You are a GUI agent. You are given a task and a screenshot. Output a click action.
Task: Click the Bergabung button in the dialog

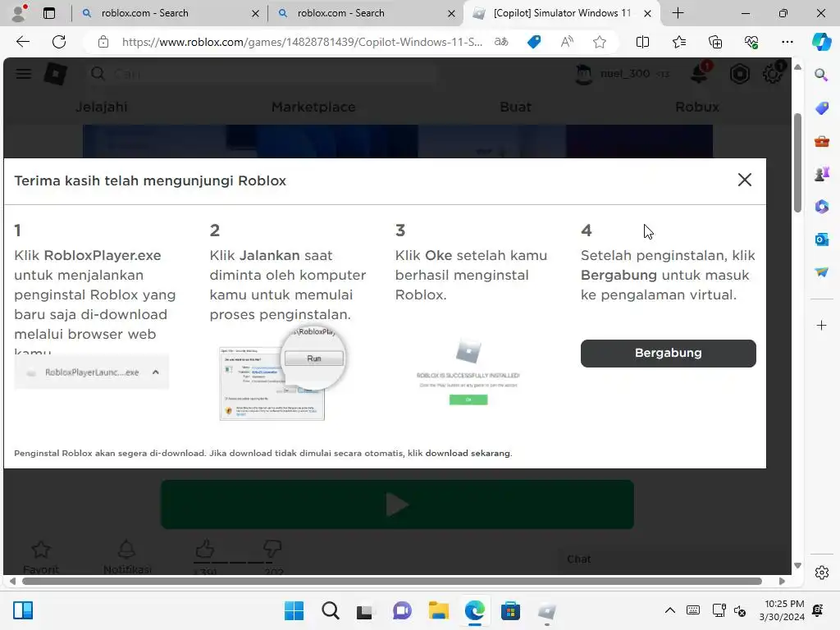coord(668,353)
